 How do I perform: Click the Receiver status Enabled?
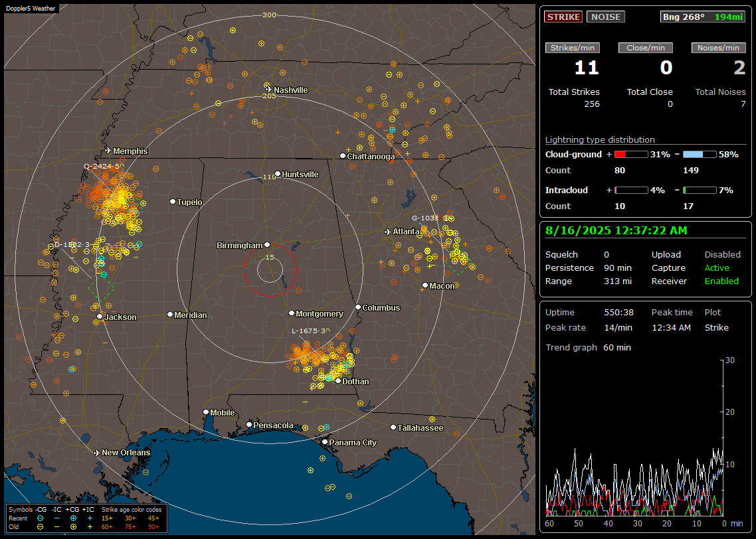coord(721,281)
